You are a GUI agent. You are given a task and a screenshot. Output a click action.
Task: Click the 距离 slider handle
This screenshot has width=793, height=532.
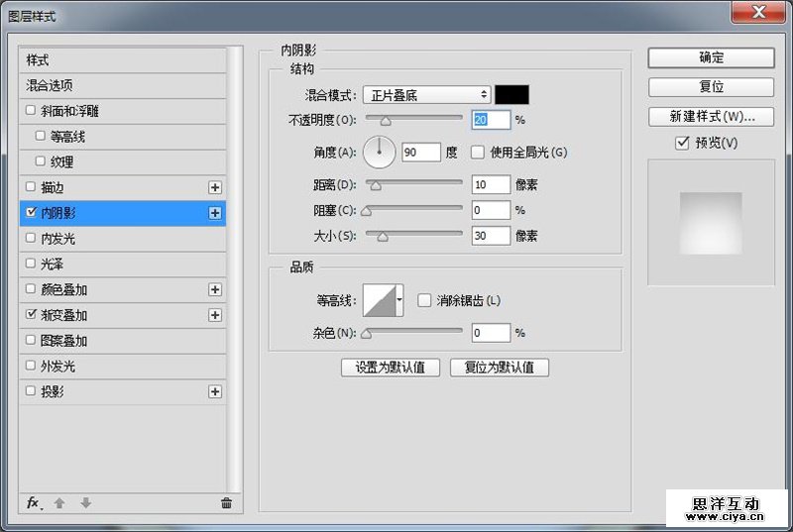pyautogui.click(x=376, y=186)
